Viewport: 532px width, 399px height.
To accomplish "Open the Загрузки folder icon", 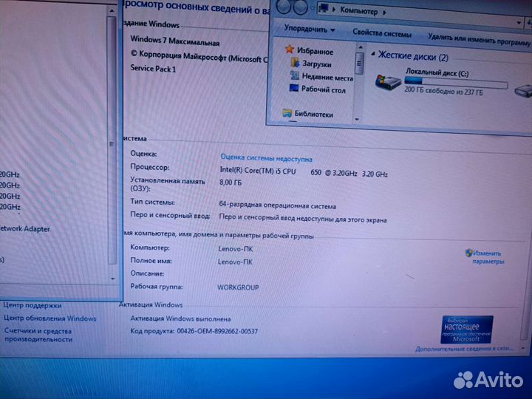I will tap(295, 62).
